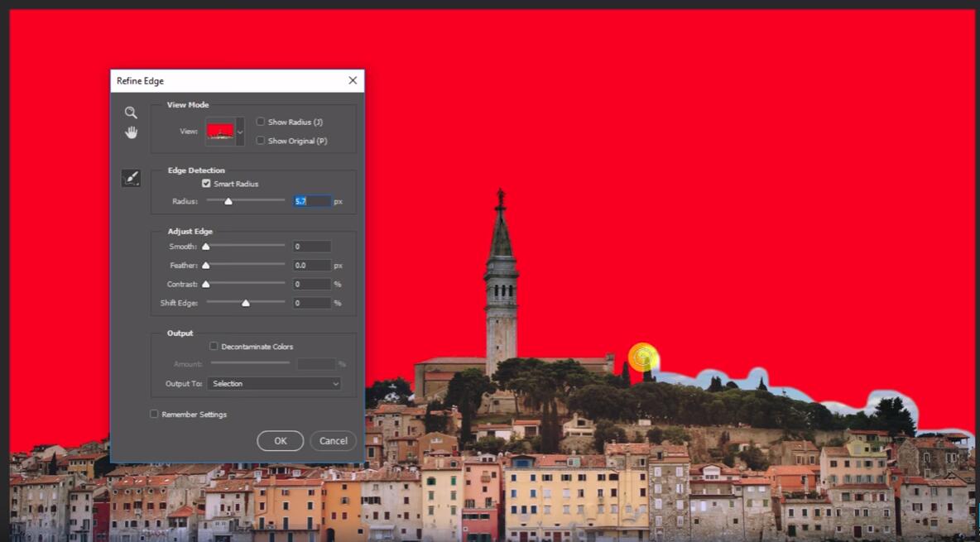Click the Radius slider handle
The width and height of the screenshot is (980, 542).
(x=228, y=201)
